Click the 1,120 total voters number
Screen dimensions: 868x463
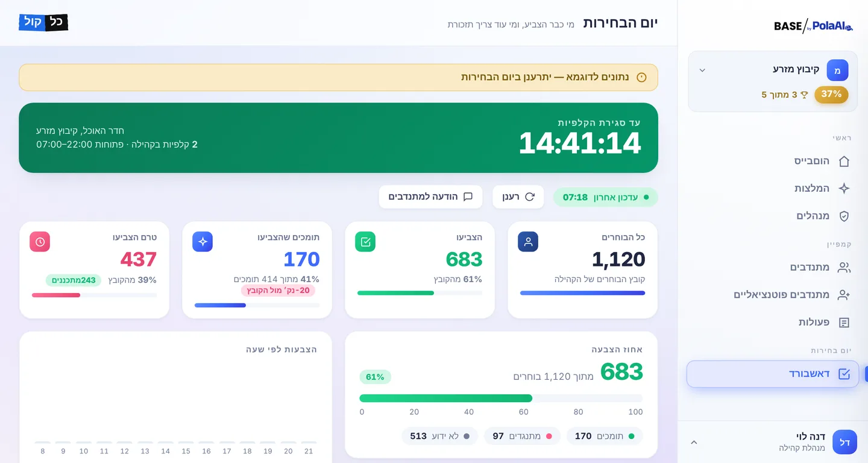coord(618,259)
